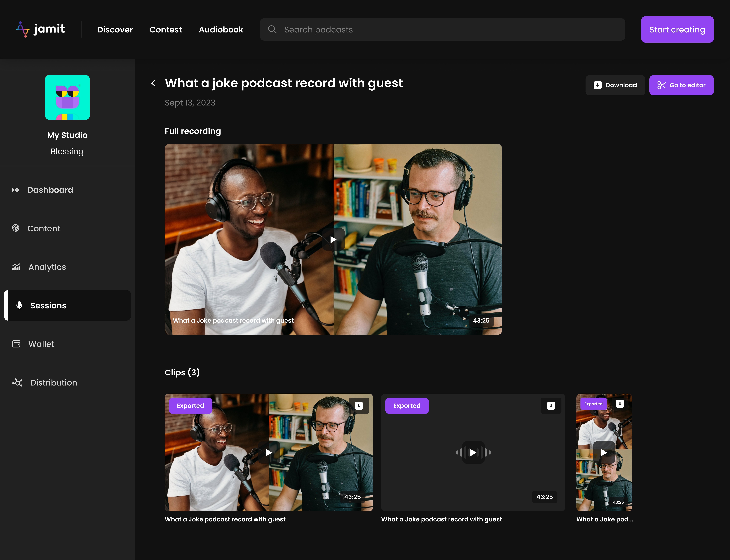The width and height of the screenshot is (730, 560).
Task: Switch to the Audiobook section
Action: 221,29
